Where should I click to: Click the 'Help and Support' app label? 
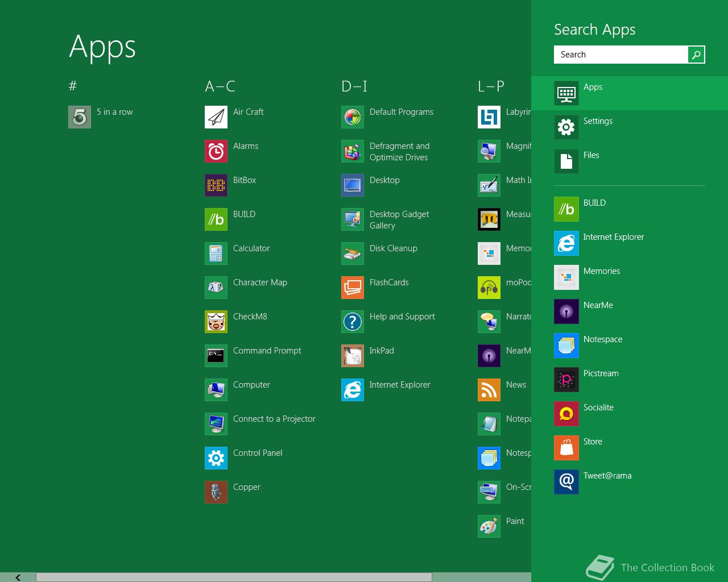coord(402,317)
